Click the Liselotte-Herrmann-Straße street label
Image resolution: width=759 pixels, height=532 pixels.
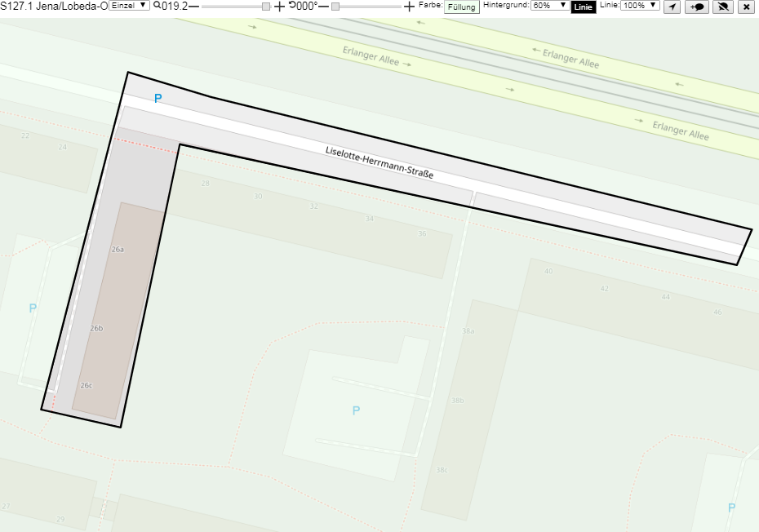tap(379, 162)
